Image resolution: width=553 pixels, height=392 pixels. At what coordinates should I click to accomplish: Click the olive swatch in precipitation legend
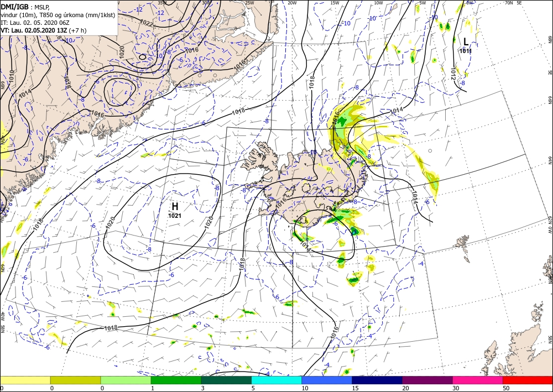tap(75, 380)
